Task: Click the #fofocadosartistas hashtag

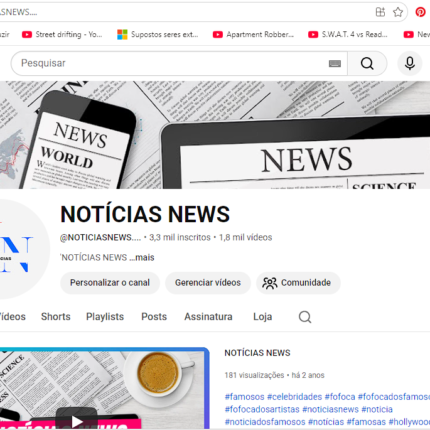Action: 262,409
